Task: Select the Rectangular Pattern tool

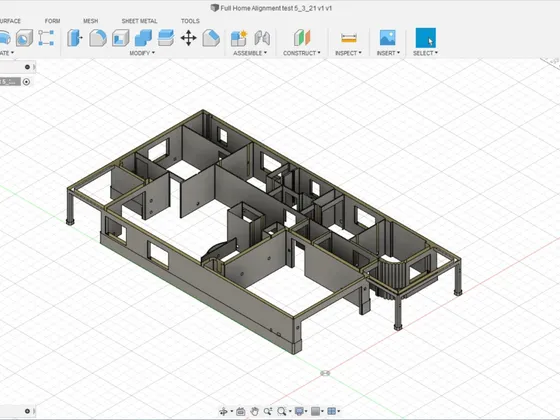Action: (x=46, y=38)
